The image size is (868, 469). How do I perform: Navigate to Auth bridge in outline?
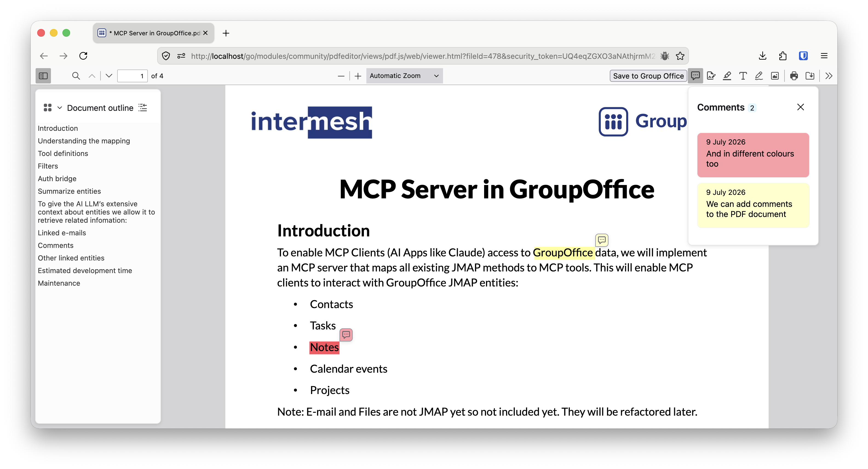(57, 178)
